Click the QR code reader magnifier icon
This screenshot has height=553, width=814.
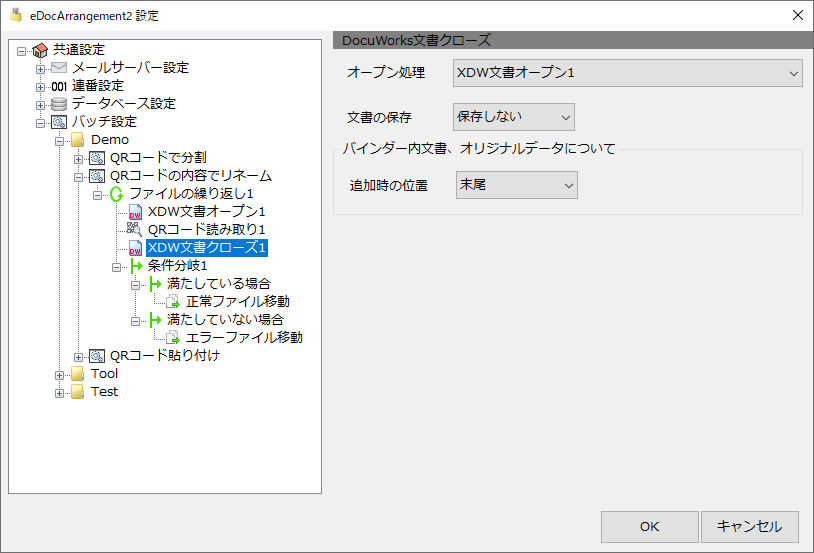click(134, 230)
